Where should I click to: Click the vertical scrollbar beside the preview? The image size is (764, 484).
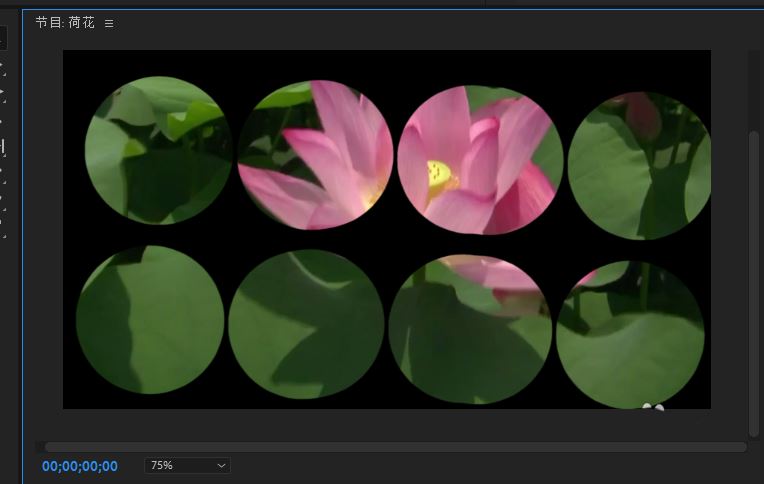pyautogui.click(x=754, y=284)
